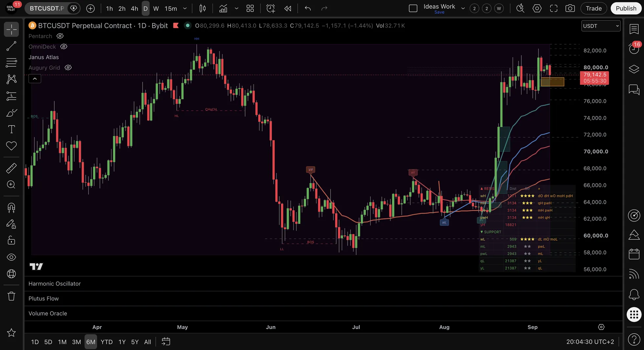Select the YTD date range
Viewport: 644px width, 350px height.
[x=106, y=342]
